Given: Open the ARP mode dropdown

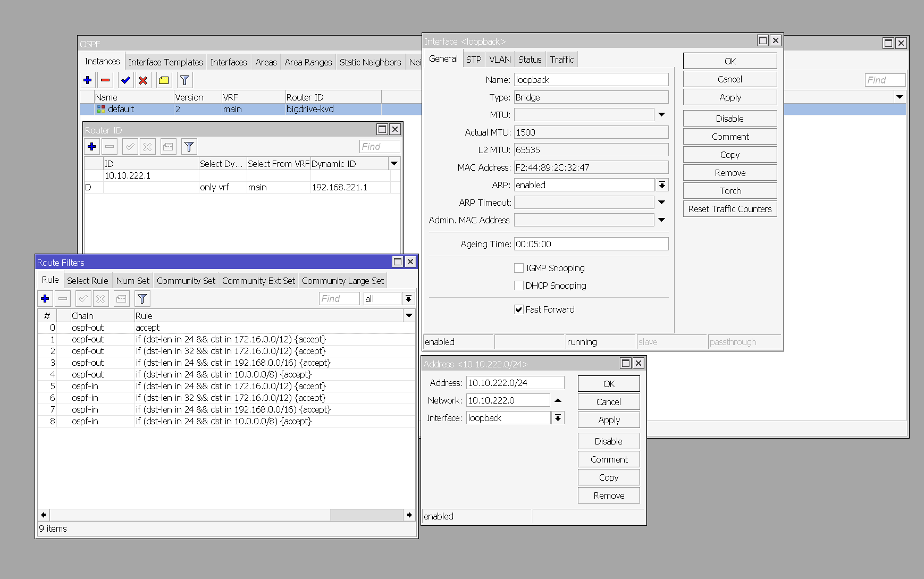Looking at the screenshot, I should (662, 184).
